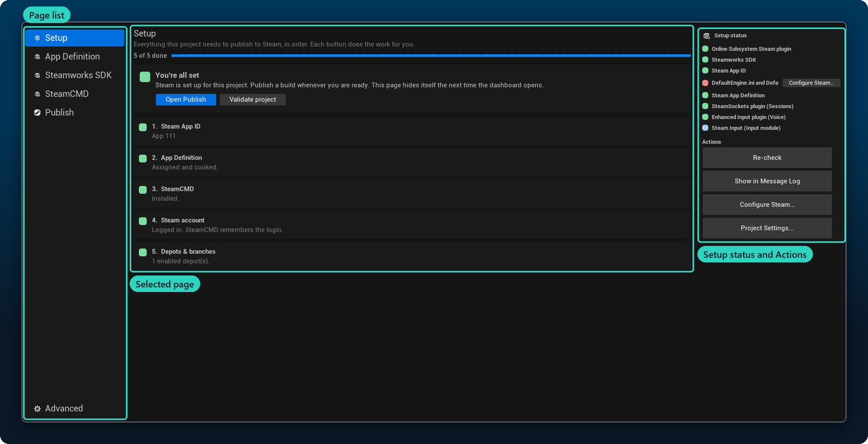Click the Steam logo icon beside Publish
The image size is (868, 444).
(37, 112)
